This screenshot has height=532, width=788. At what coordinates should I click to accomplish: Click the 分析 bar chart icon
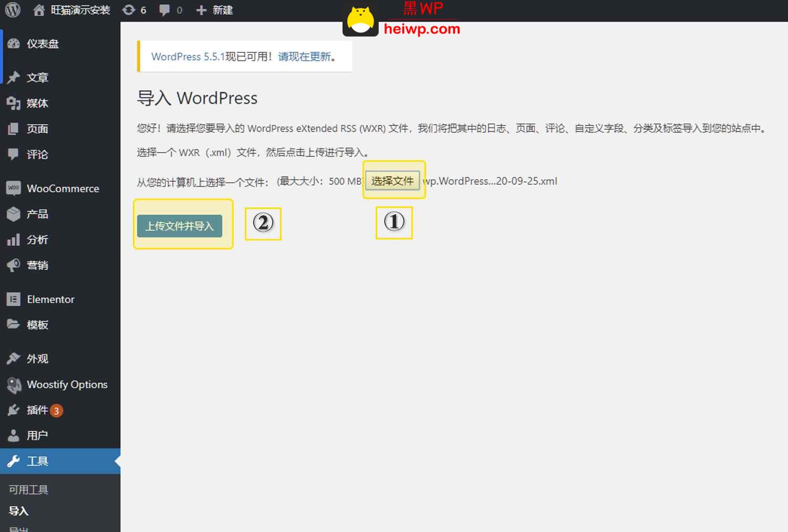click(14, 239)
